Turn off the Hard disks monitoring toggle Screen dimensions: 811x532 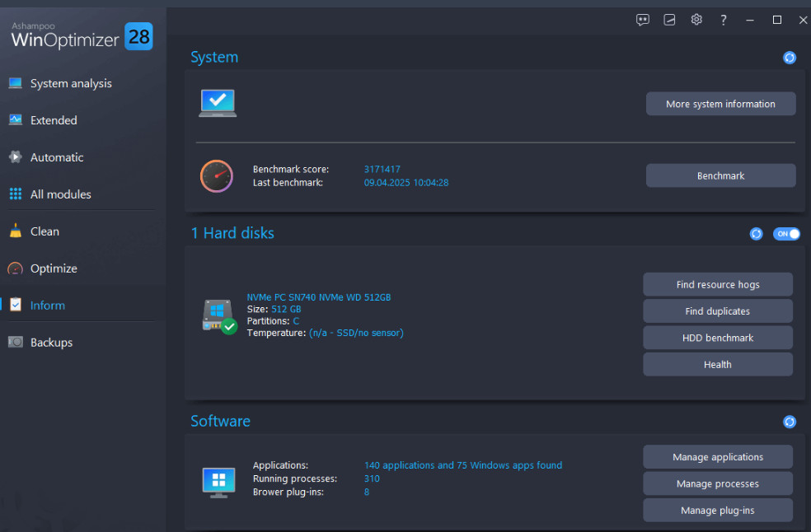tap(786, 234)
